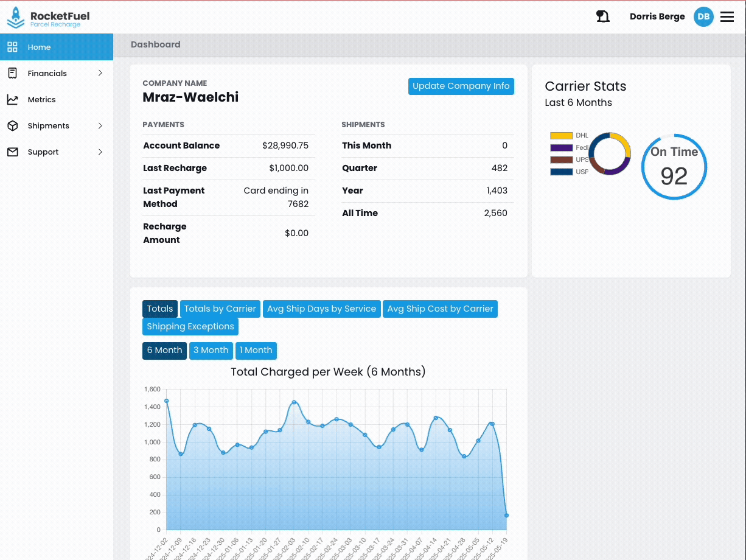Expand the Support submenu chevron
The height and width of the screenshot is (560, 746).
[100, 152]
